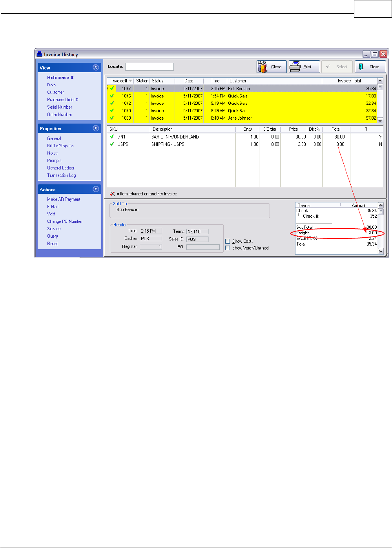Open Prompts properties

tap(54, 160)
